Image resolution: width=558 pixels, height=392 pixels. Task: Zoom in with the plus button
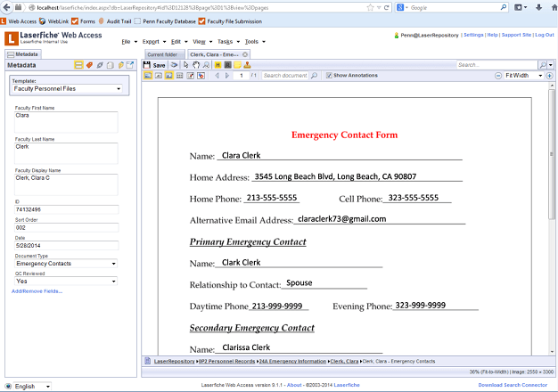pyautogui.click(x=549, y=76)
